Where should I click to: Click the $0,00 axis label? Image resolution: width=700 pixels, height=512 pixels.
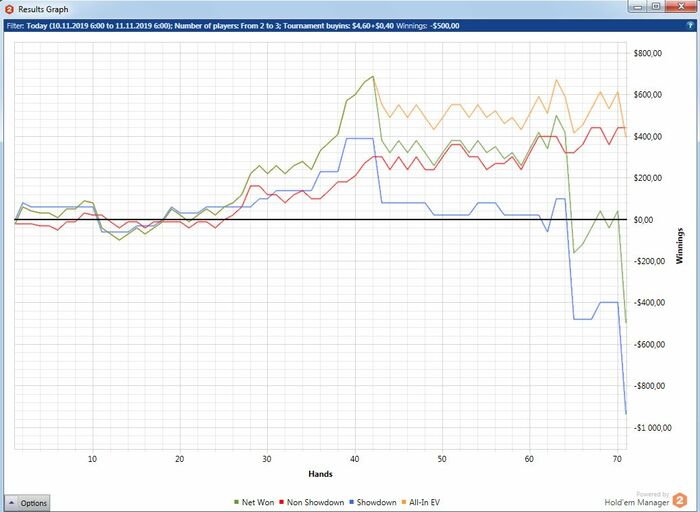point(643,220)
